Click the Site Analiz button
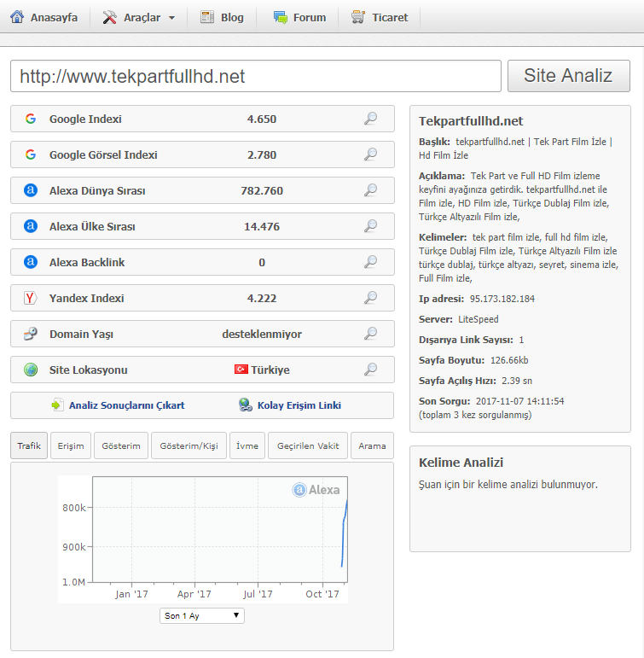 pos(568,76)
